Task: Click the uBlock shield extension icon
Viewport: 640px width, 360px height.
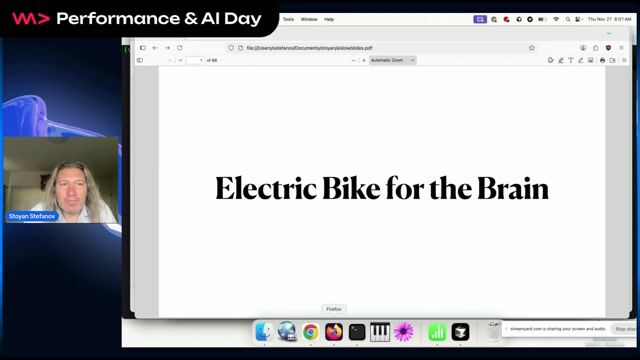Action: tap(608, 48)
